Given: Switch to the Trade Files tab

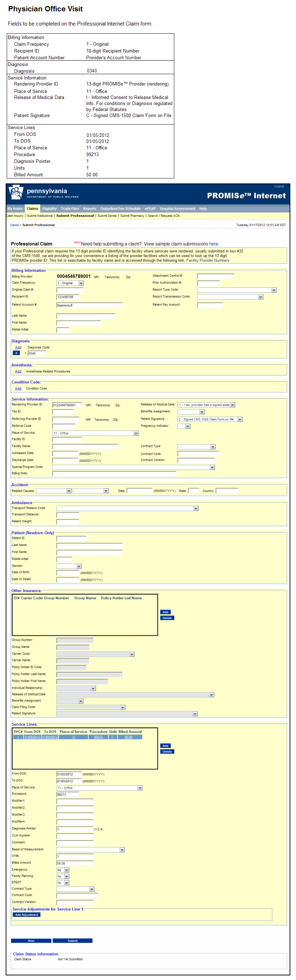Looking at the screenshot, I should pos(70,209).
